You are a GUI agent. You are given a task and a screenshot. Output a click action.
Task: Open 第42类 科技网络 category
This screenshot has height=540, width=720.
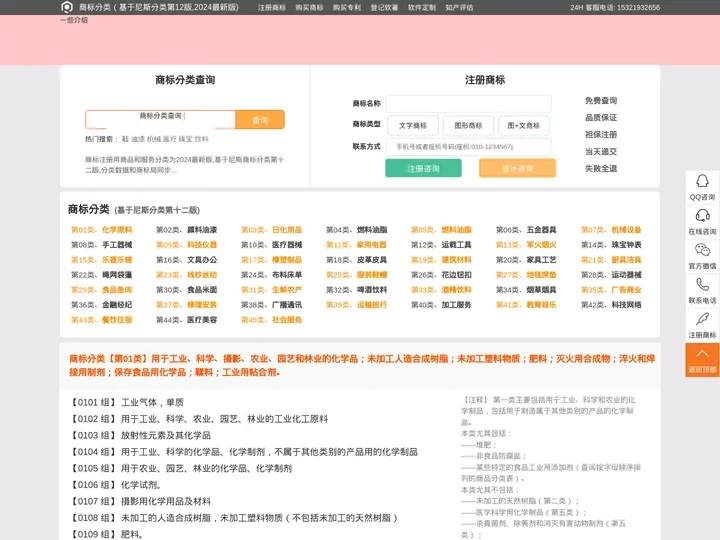pos(611,304)
